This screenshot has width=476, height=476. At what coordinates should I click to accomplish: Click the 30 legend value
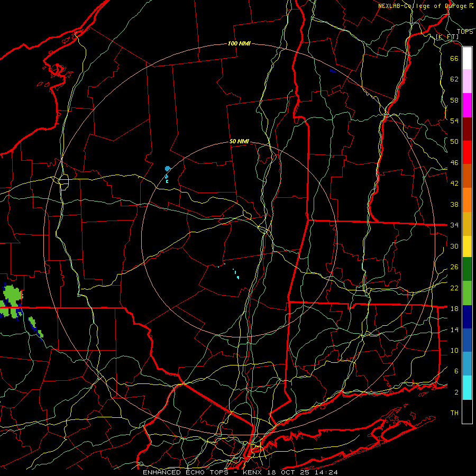pos(454,246)
